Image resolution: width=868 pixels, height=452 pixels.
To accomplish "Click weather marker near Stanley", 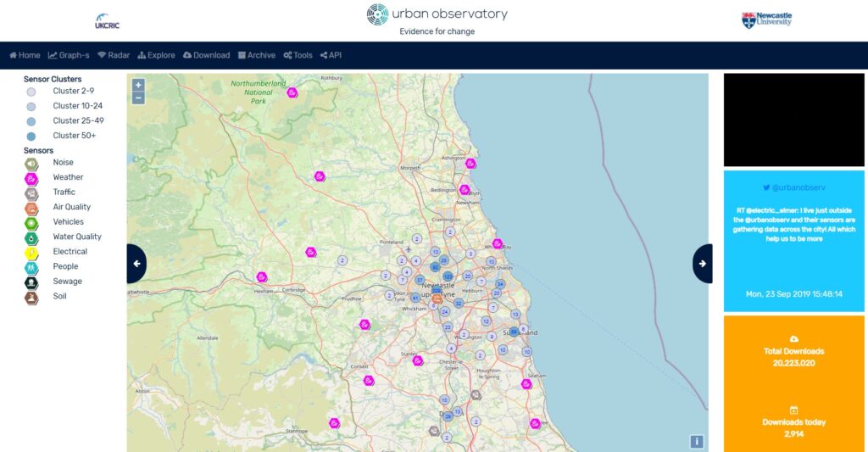I will (x=418, y=361).
